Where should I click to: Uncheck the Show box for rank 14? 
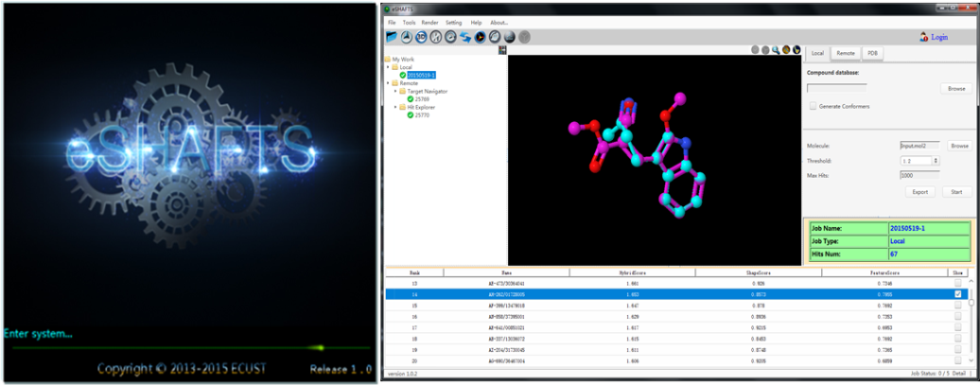958,294
